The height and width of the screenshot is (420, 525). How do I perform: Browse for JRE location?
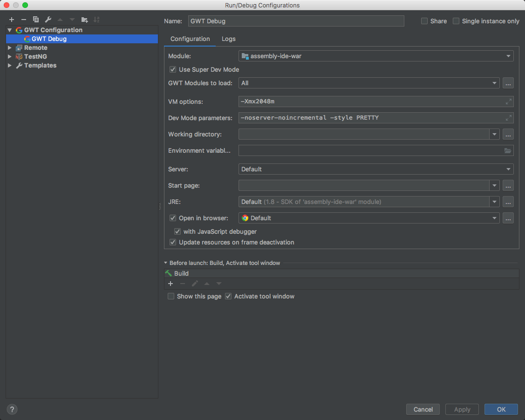(x=508, y=202)
